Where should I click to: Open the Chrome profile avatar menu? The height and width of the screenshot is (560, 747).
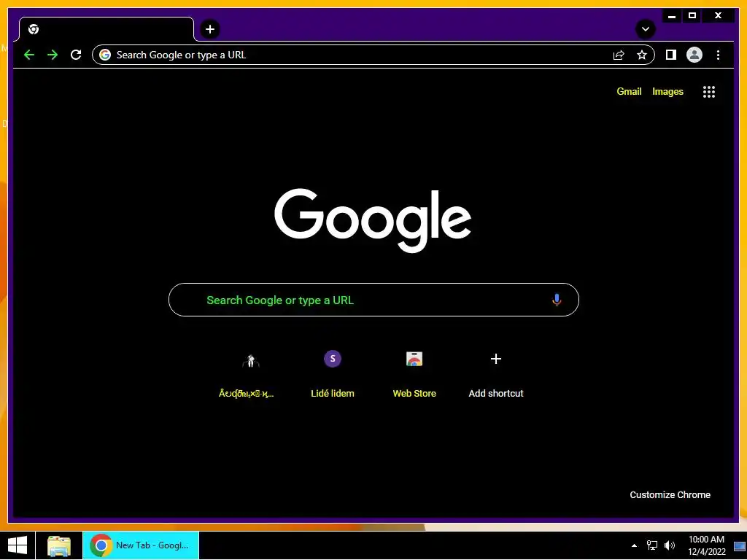[x=694, y=55]
